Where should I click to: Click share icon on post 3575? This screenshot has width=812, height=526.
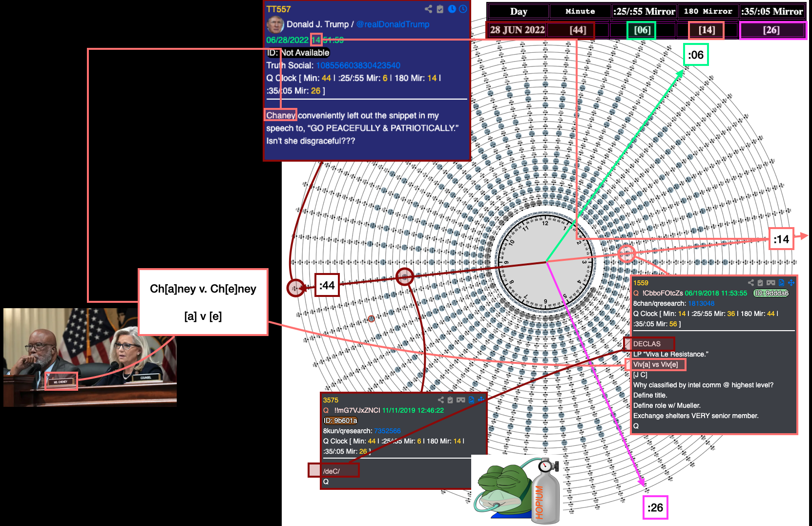coord(441,400)
